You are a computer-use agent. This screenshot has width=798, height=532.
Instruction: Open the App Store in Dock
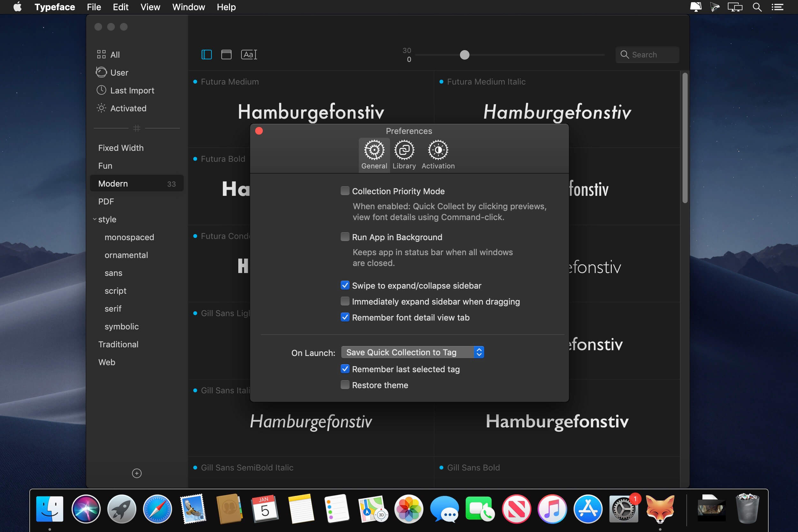click(588, 509)
